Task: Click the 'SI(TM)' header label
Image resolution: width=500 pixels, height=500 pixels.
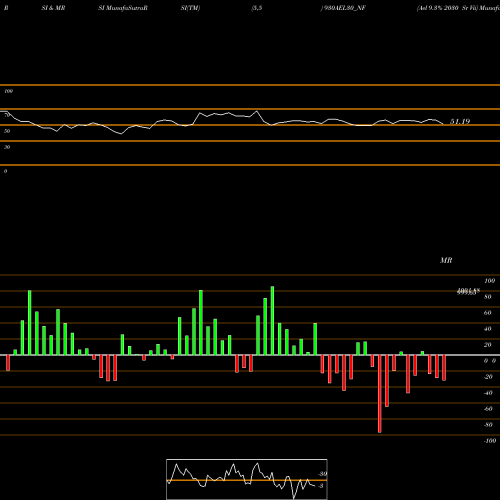Action: point(190,8)
